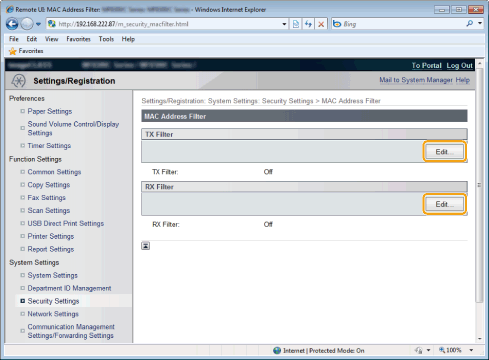Open Mail to System Manager link
This screenshot has width=489, height=360.
tap(416, 80)
